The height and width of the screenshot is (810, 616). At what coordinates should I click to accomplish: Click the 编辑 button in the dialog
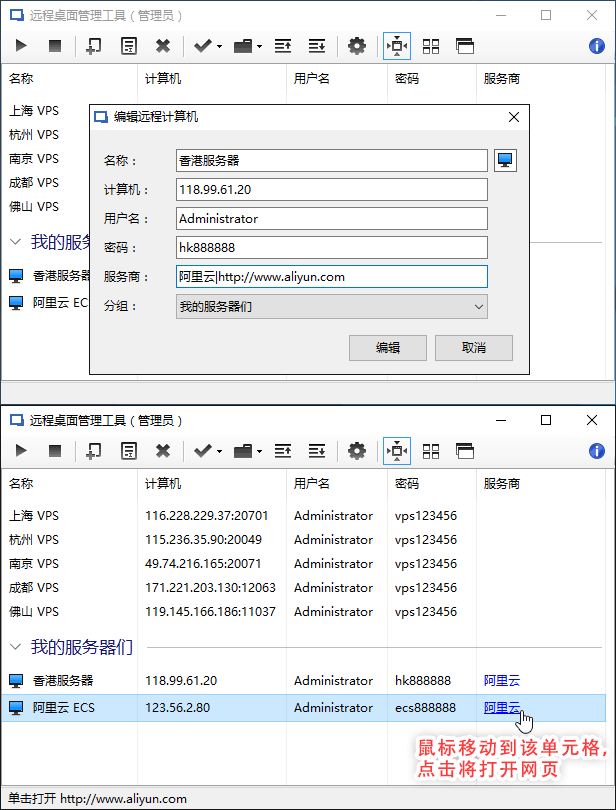pos(387,348)
